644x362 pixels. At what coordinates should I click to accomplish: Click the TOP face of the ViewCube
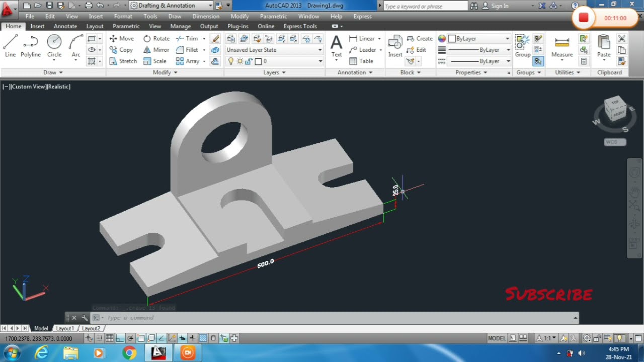click(615, 103)
